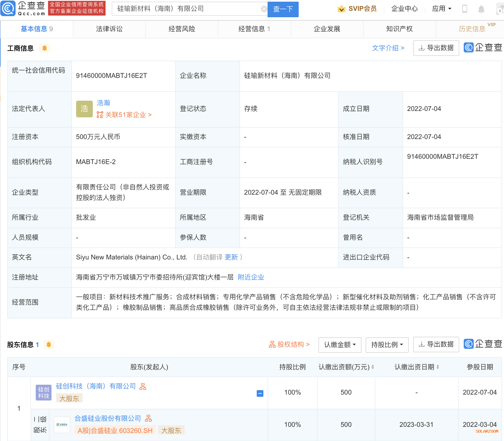
Task: Sort by 认缴出资日期 column arrows
Action: 438,367
